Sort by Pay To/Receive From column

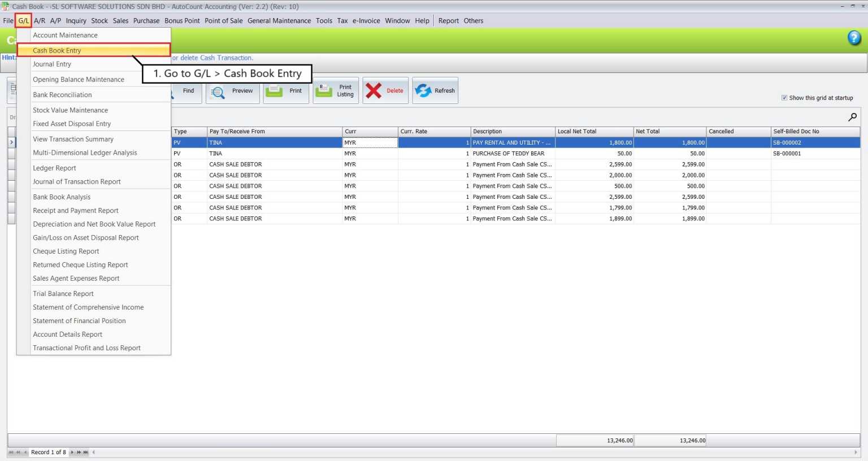[x=275, y=132]
